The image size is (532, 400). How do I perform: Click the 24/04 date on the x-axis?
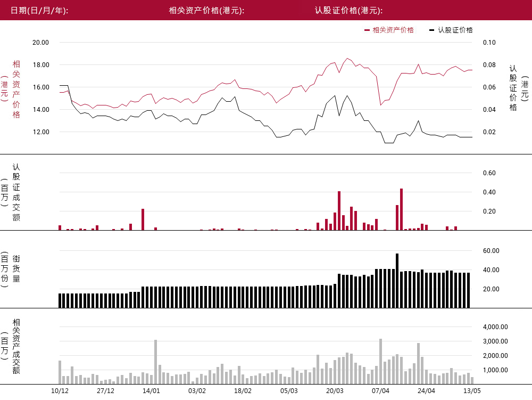tap(426, 391)
